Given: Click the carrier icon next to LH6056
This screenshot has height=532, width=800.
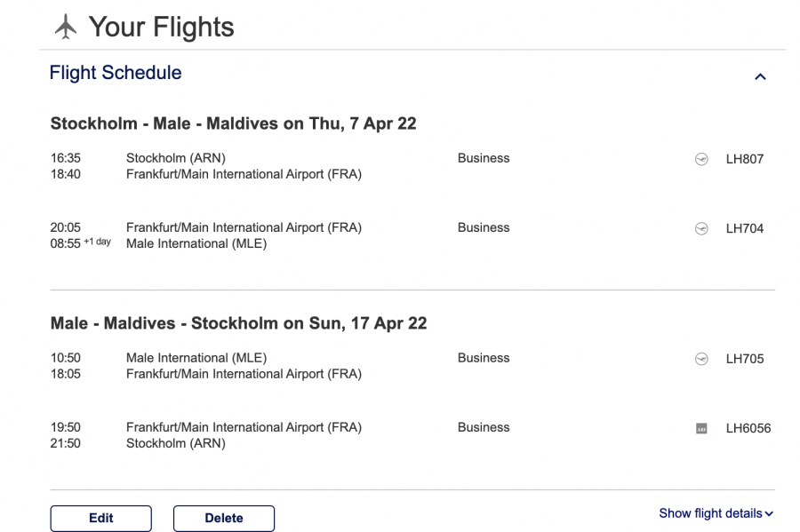Looking at the screenshot, I should coord(701,429).
